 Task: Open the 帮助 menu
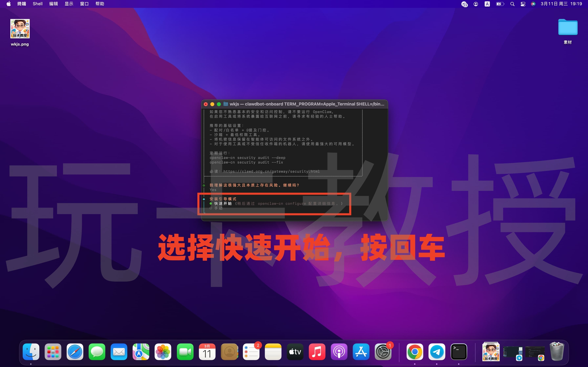[100, 4]
